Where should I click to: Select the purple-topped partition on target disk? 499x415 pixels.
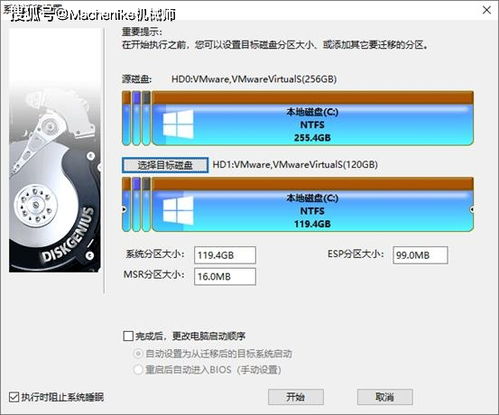(136, 204)
